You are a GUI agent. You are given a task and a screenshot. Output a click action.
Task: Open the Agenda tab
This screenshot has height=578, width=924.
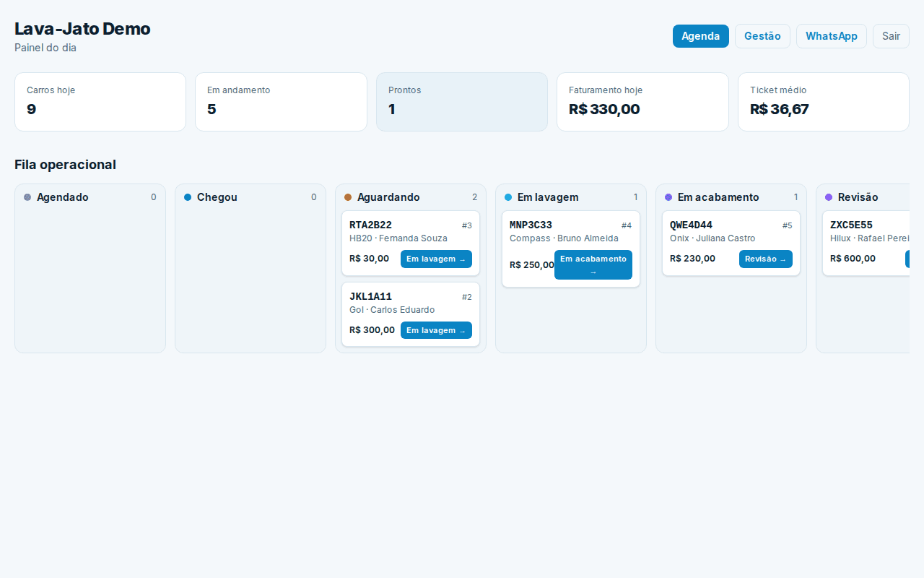coord(700,36)
